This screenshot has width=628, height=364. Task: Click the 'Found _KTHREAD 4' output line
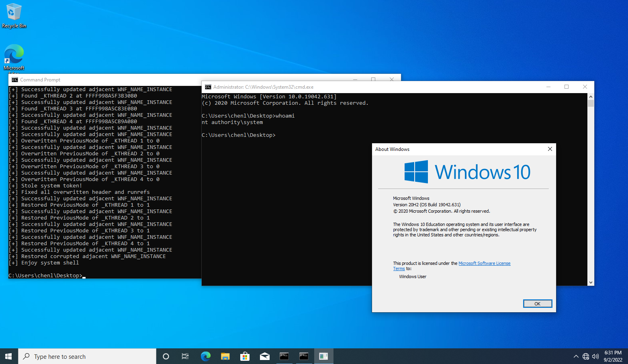click(73, 122)
